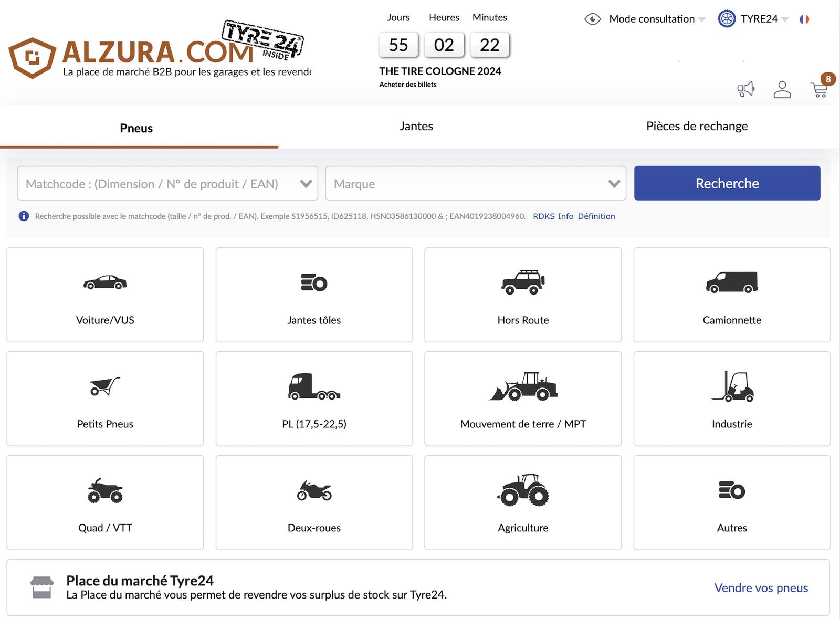
Task: Open the RDKS Info link
Action: pos(553,216)
